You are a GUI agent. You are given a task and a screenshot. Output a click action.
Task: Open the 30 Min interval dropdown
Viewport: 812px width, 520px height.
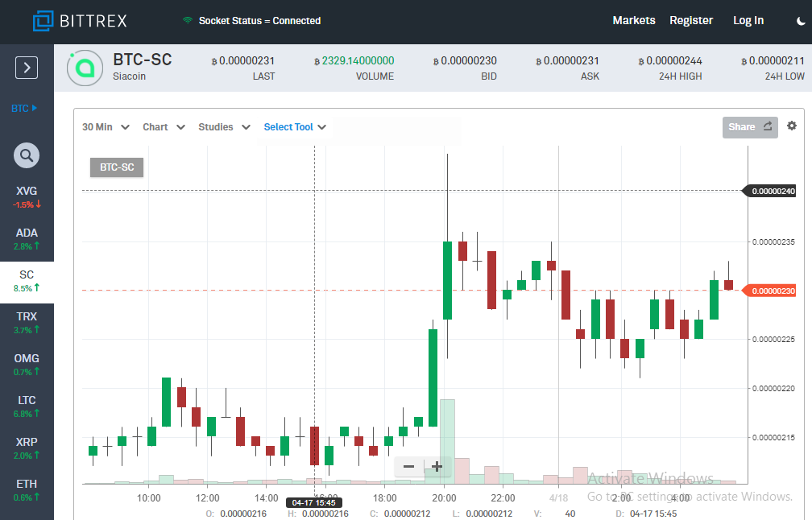point(106,127)
